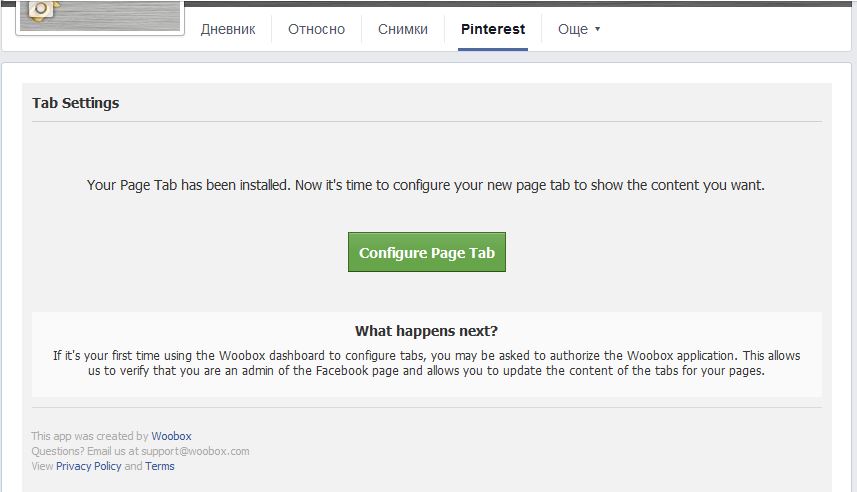Screen dimensions: 857x492
Task: Click the Tab Settings heading
Action: 75,103
